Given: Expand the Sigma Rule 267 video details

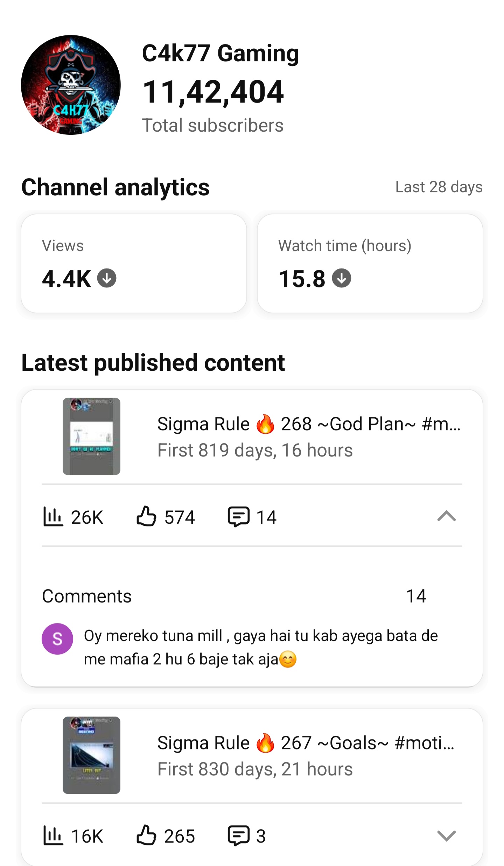Looking at the screenshot, I should click(447, 836).
